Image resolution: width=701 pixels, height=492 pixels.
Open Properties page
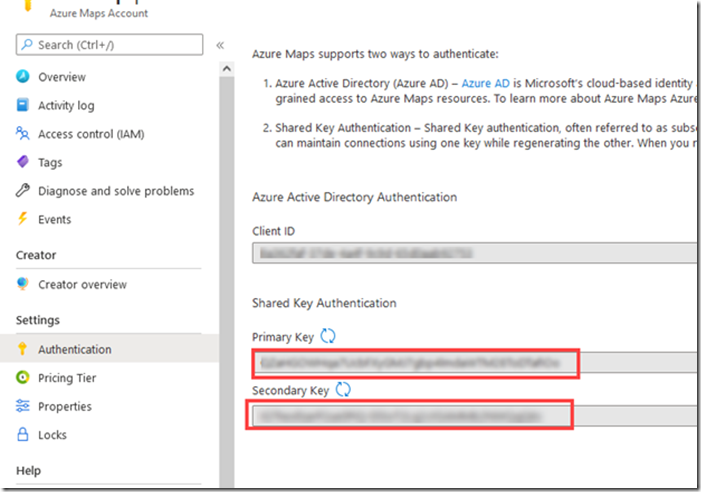coord(65,407)
